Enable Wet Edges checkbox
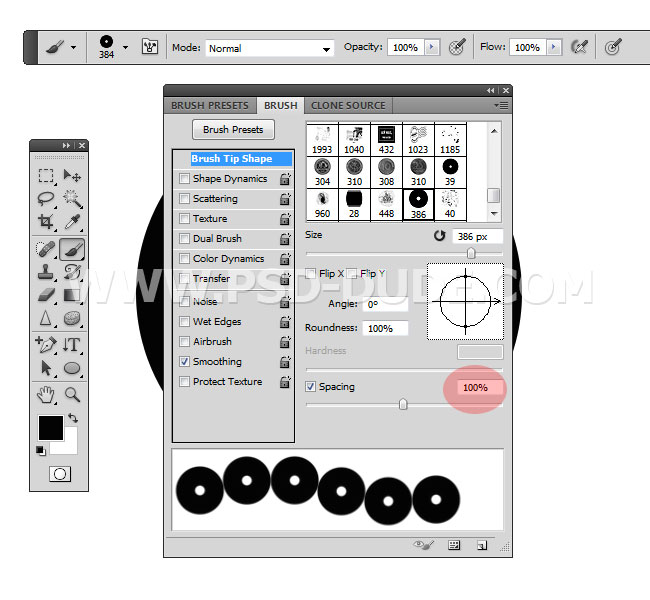 point(184,321)
